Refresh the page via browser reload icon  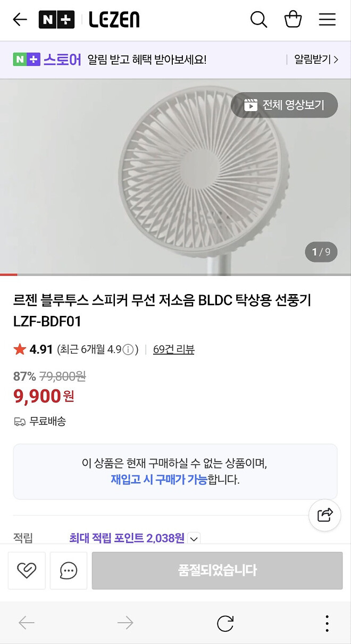click(x=224, y=623)
